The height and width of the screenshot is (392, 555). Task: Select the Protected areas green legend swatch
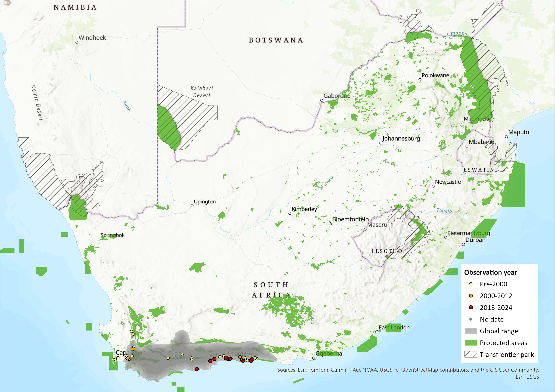click(471, 343)
